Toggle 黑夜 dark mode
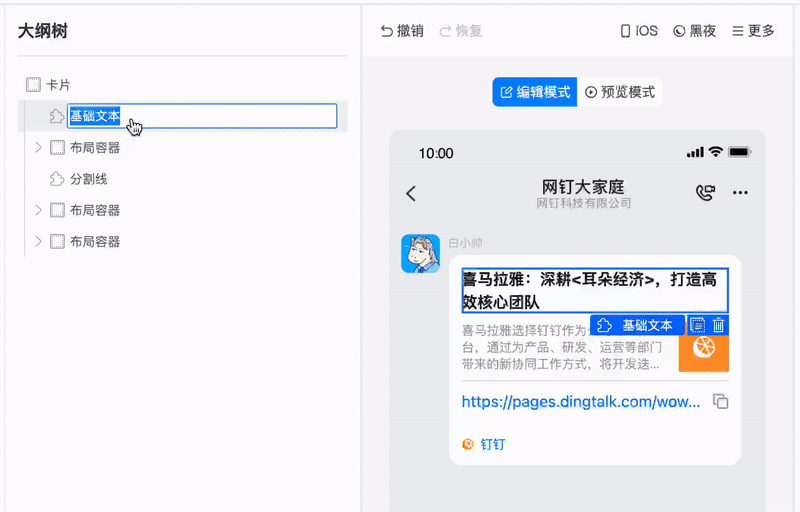Image resolution: width=800 pixels, height=512 pixels. click(x=694, y=31)
